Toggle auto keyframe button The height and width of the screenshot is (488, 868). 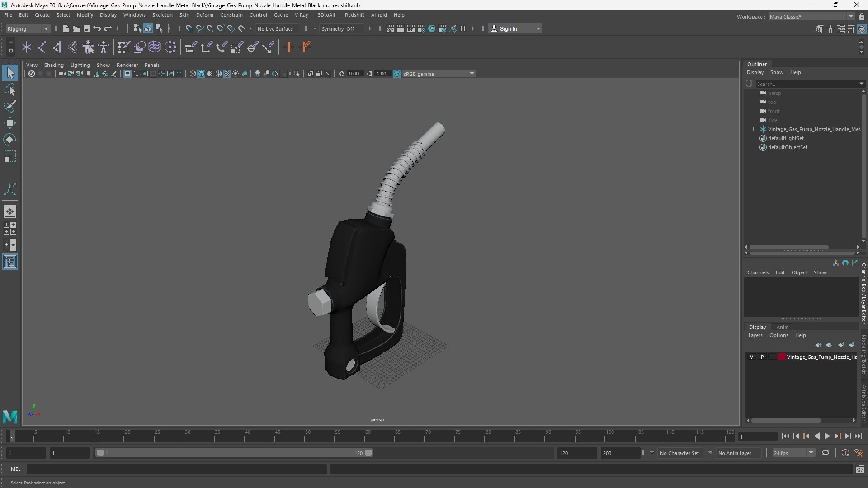point(845,453)
